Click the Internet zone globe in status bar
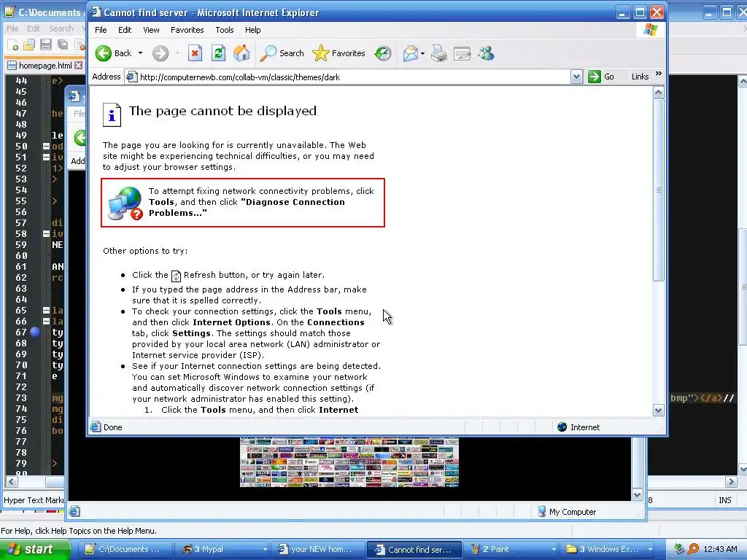The image size is (747, 560). 562,427
